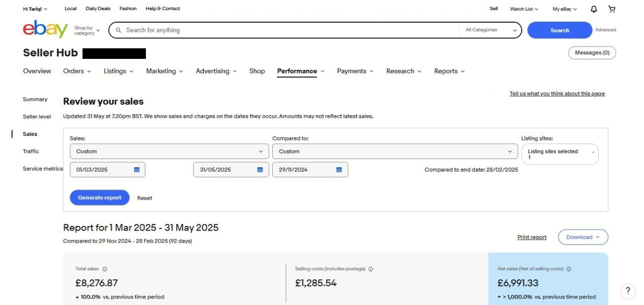The height and width of the screenshot is (305, 644).
Task: Select Seller level in the sidebar
Action: (x=37, y=117)
